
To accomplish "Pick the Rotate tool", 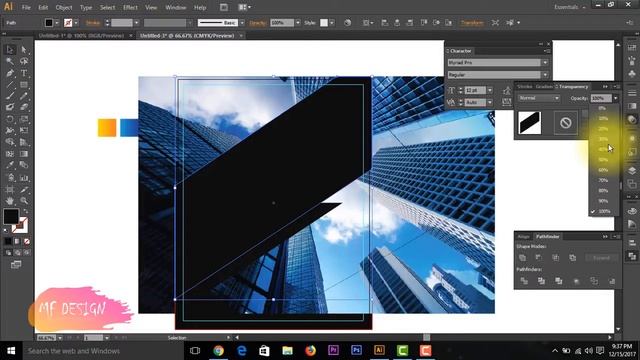I will click(x=10, y=119).
